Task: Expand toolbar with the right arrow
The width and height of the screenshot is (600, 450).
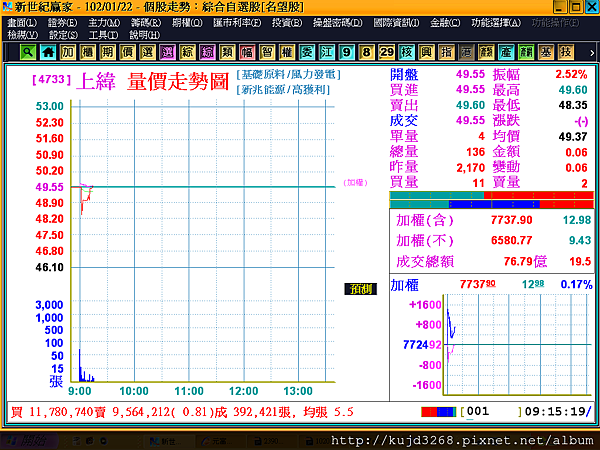Action: (x=592, y=53)
